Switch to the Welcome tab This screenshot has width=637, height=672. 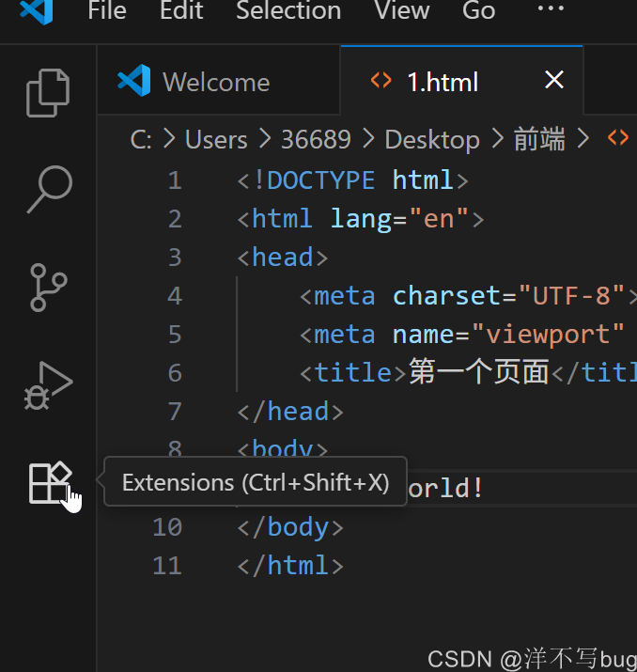pos(219,80)
